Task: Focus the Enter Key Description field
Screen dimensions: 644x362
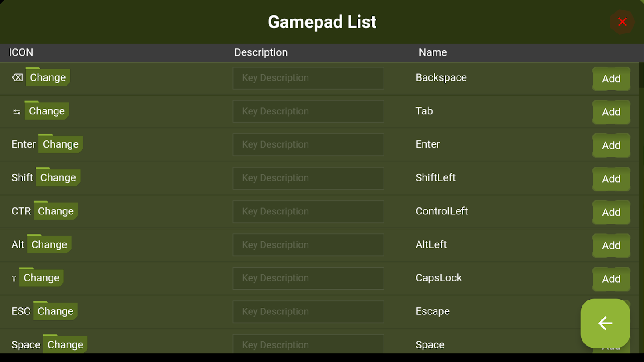Action: click(308, 145)
